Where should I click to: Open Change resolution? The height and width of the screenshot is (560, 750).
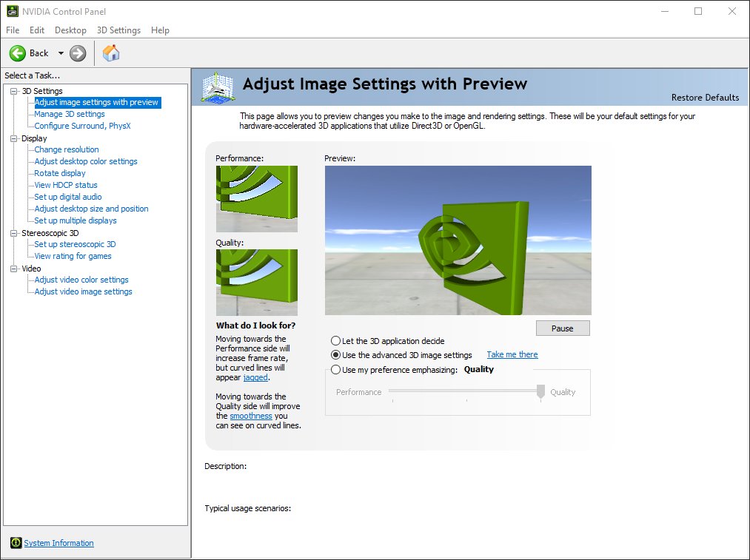click(67, 149)
